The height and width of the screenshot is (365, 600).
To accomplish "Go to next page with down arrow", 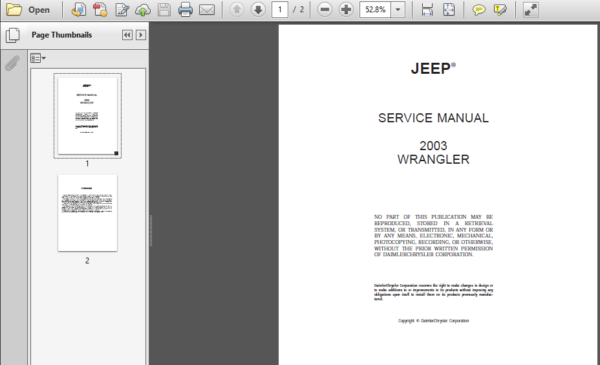I will click(258, 10).
